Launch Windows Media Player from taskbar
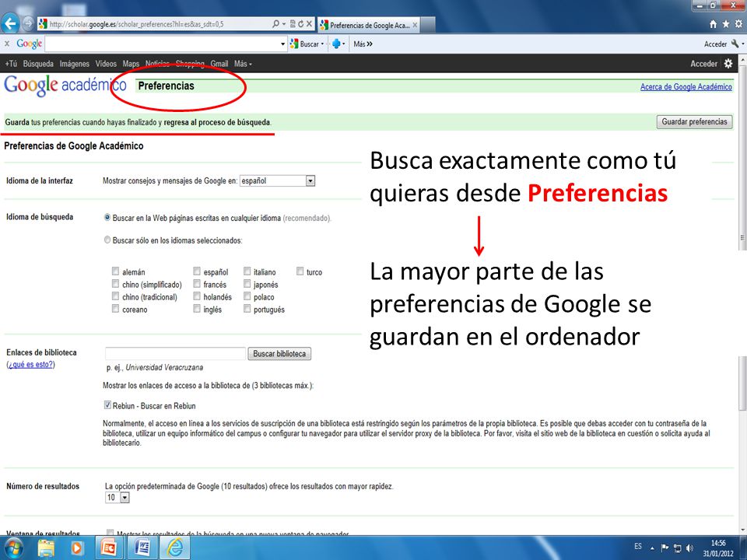This screenshot has width=747, height=560. [76, 548]
